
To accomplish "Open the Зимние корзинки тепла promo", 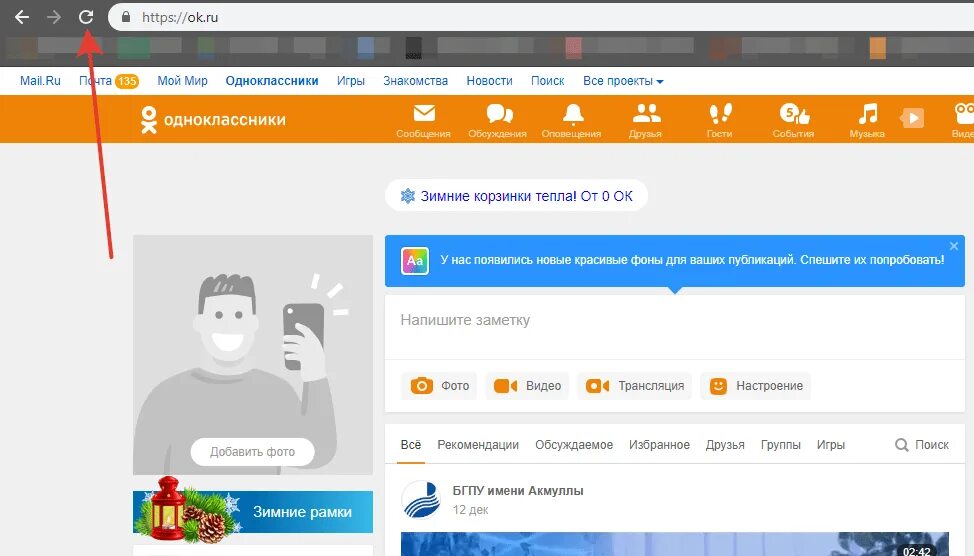I will coord(517,196).
